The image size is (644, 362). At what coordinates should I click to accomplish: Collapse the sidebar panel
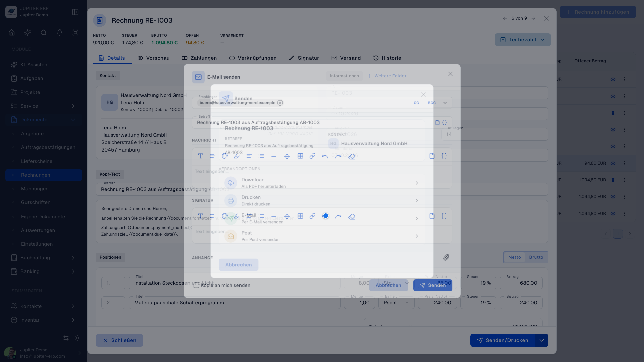click(75, 12)
